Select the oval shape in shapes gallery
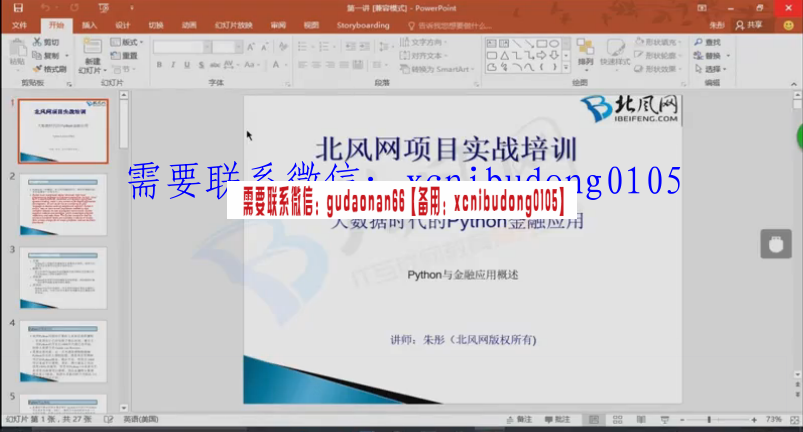 coord(554,44)
